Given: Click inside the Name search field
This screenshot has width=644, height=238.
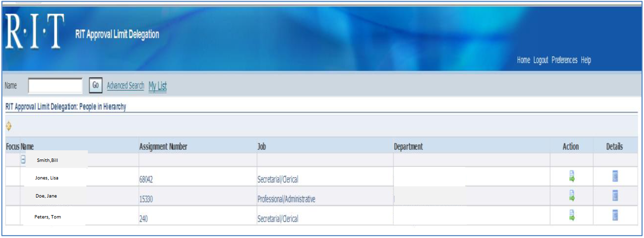Looking at the screenshot, I should [x=55, y=86].
